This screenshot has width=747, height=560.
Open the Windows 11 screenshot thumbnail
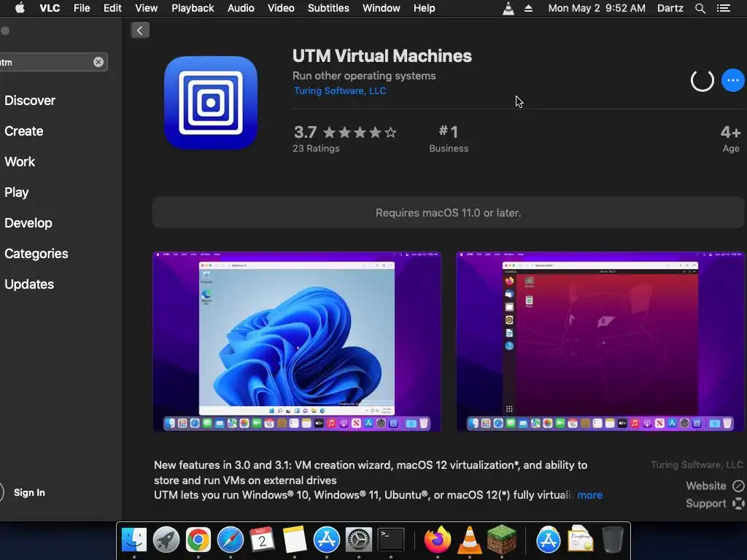(x=297, y=341)
